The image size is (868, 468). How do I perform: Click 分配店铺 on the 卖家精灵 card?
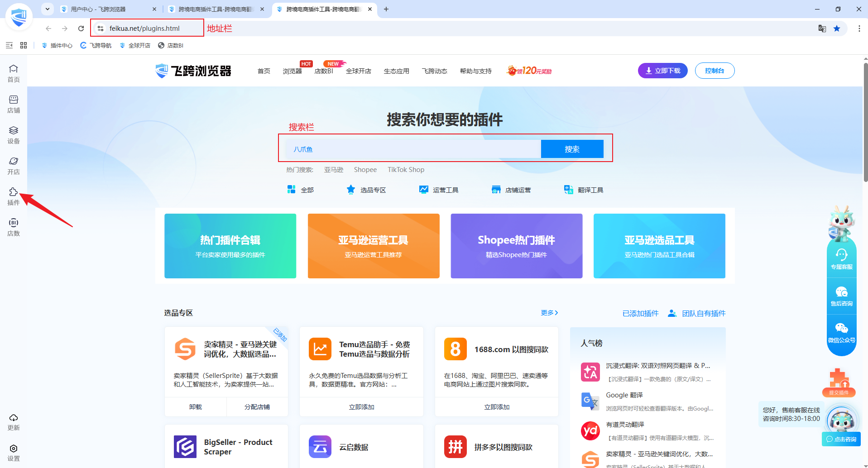pos(257,407)
